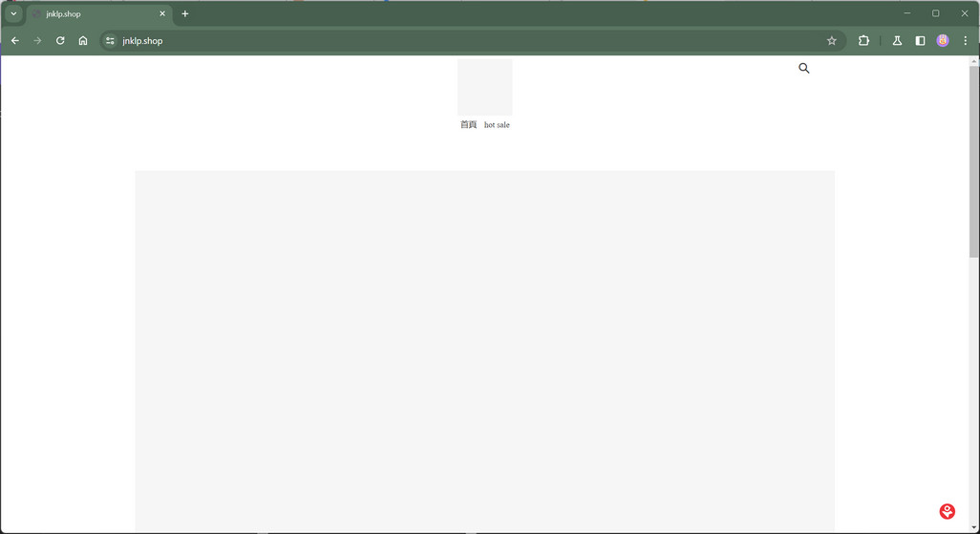Close the browser window
The width and height of the screenshot is (980, 534).
pyautogui.click(x=965, y=13)
